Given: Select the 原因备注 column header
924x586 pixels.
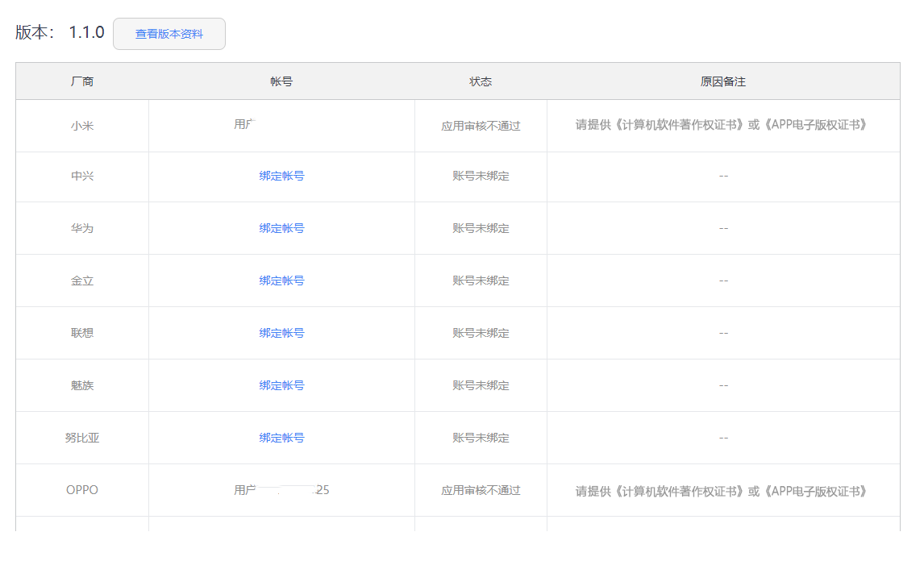Looking at the screenshot, I should click(724, 82).
